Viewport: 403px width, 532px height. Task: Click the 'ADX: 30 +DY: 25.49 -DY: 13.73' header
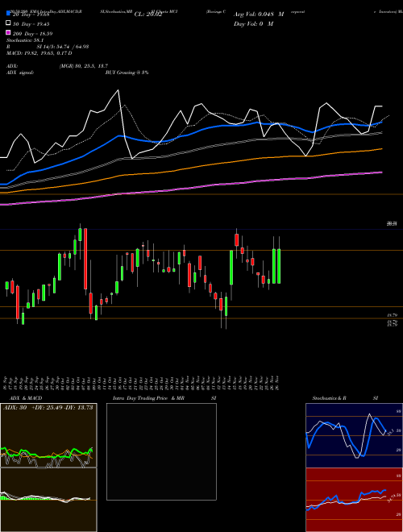tap(48, 408)
